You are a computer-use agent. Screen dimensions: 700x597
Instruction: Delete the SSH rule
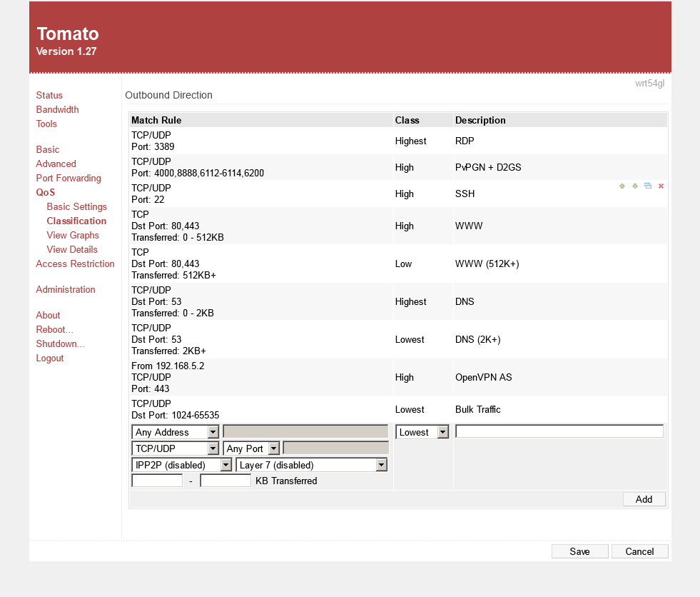click(x=661, y=186)
